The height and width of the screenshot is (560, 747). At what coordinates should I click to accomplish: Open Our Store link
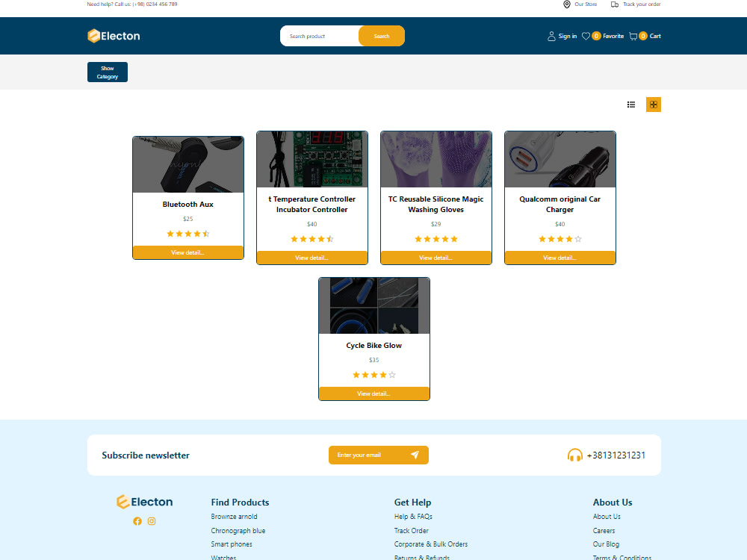tap(586, 4)
